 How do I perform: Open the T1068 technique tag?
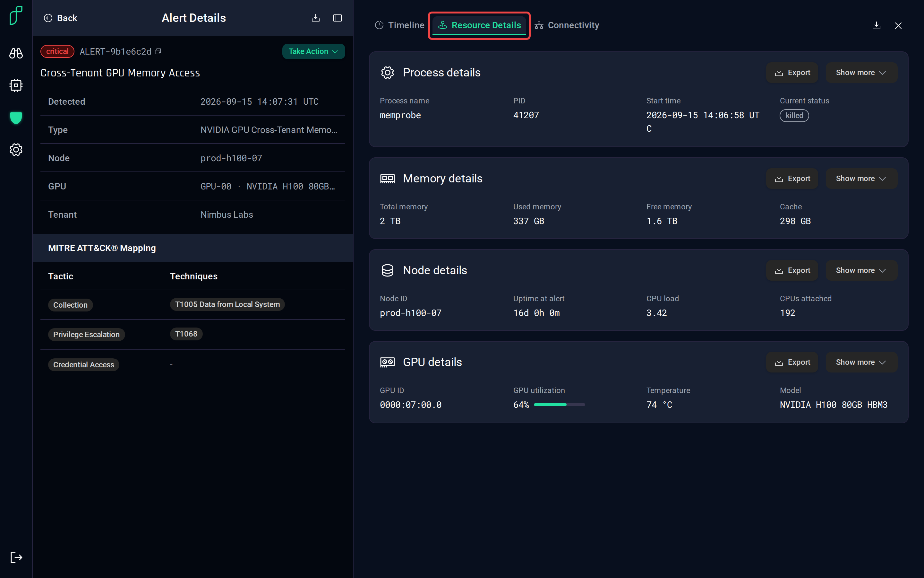[x=186, y=334]
